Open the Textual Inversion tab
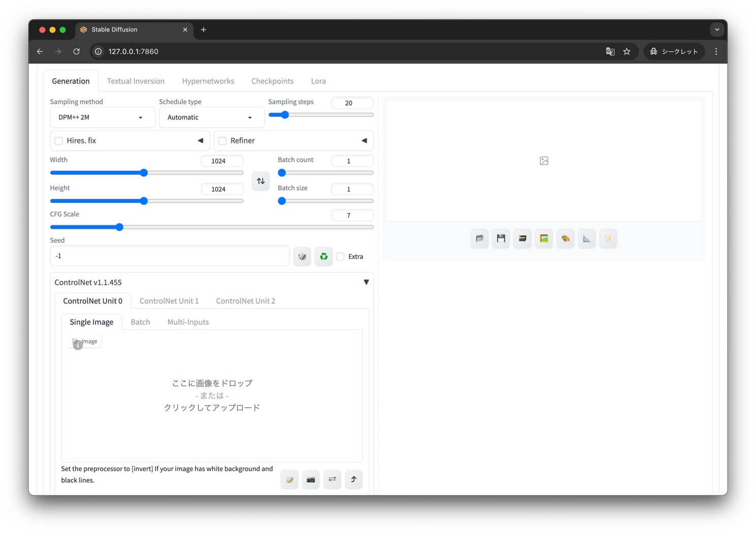This screenshot has width=756, height=533. (x=136, y=81)
